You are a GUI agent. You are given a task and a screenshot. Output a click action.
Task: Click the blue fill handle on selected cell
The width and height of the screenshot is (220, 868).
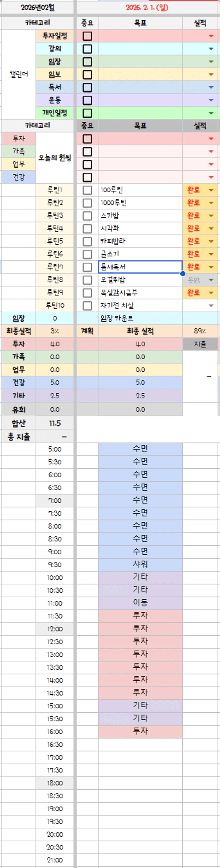182,273
